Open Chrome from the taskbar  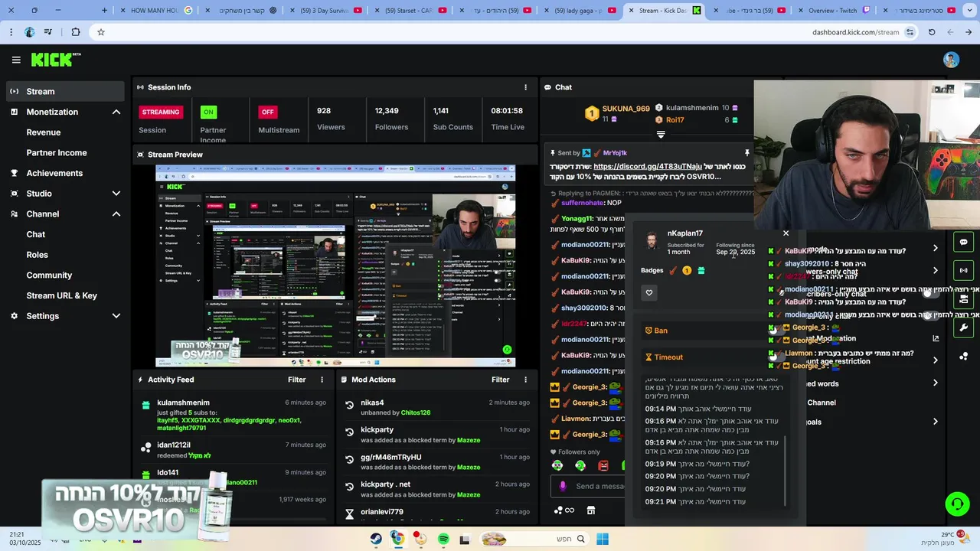[397, 539]
